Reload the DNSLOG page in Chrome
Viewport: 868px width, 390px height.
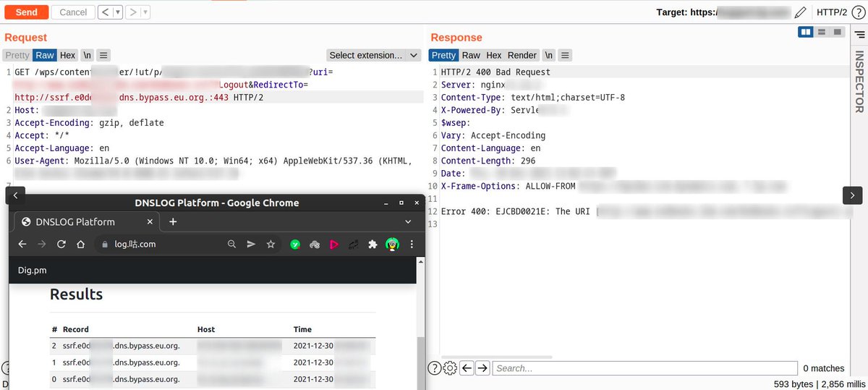coord(61,245)
